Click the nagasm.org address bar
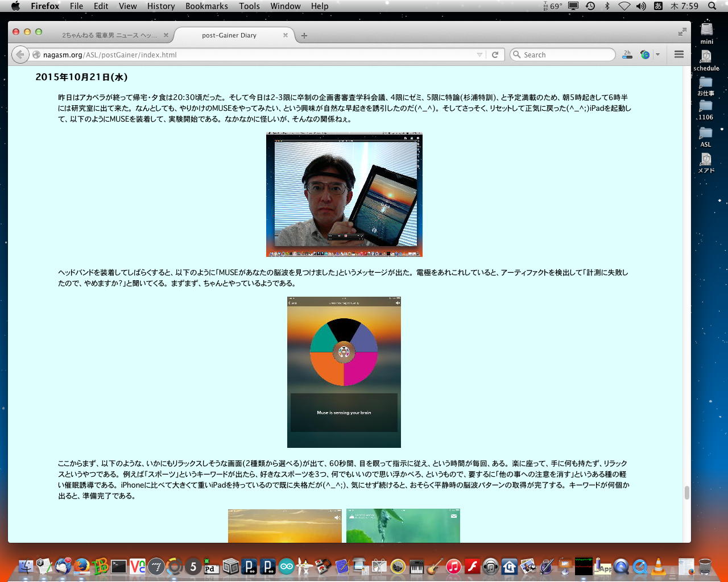728x582 pixels. 259,55
